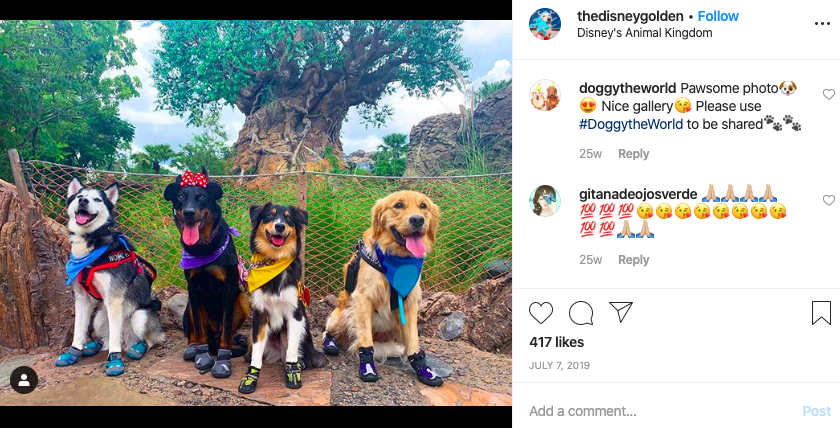View doggytheworld avatar profile
Screen dimensions: 840x428
click(545, 95)
